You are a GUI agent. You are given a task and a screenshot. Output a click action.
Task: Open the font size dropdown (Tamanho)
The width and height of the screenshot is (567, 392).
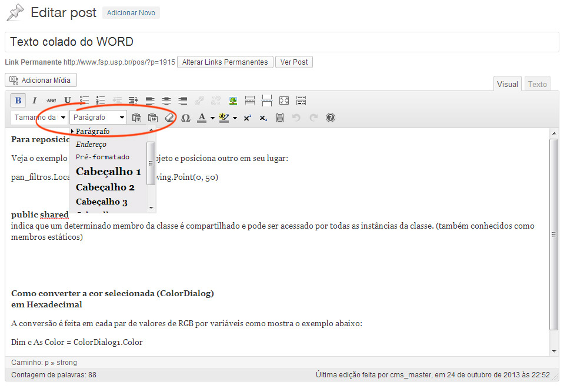[39, 118]
